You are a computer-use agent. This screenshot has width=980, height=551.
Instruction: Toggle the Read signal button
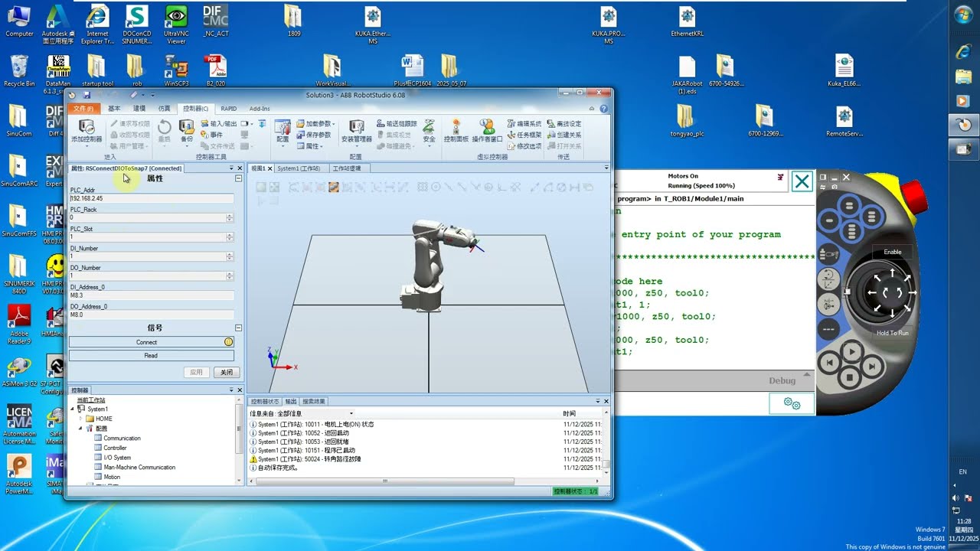point(152,355)
